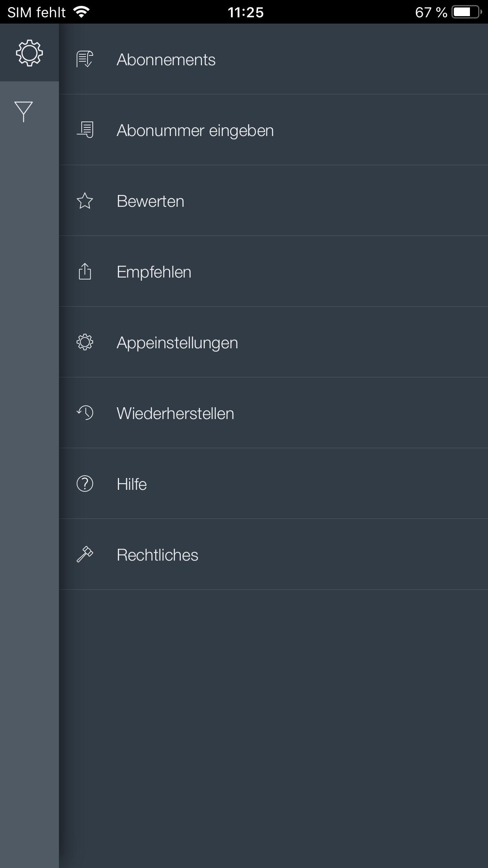Tap the numbered page icon next to Abonummer eingeben

pyautogui.click(x=85, y=130)
